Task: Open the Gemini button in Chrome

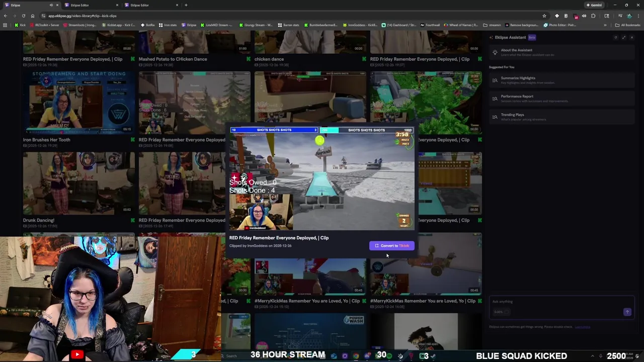Action: (x=594, y=5)
